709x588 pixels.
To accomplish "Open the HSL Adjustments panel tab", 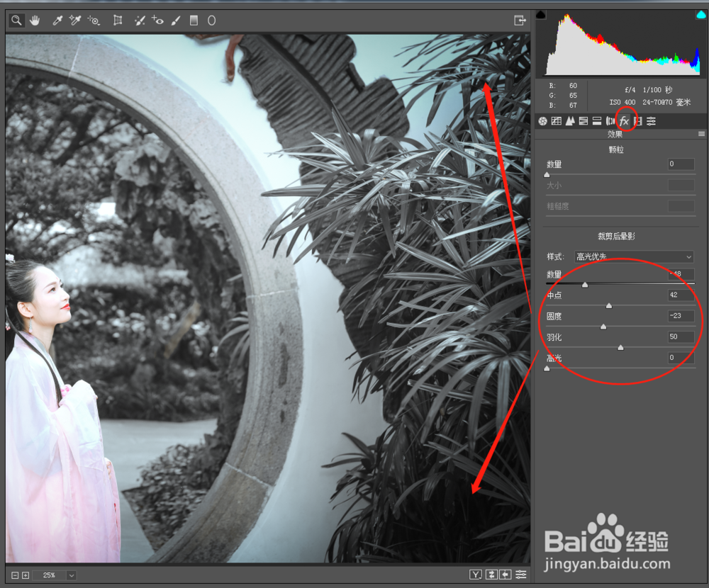I will (x=584, y=120).
